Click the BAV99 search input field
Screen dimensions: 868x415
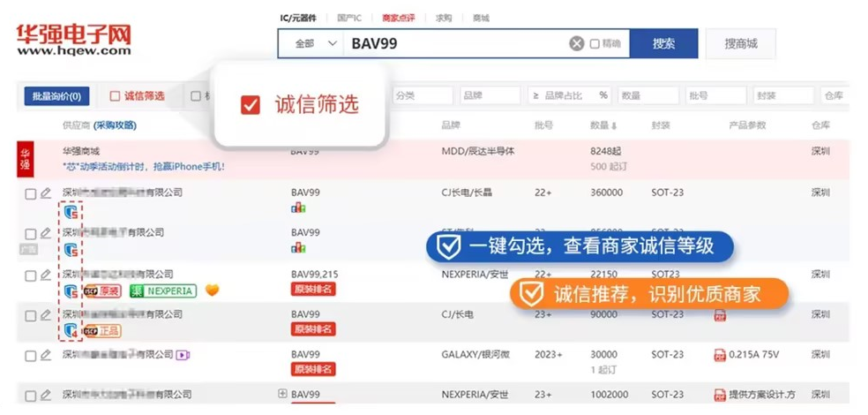click(456, 44)
